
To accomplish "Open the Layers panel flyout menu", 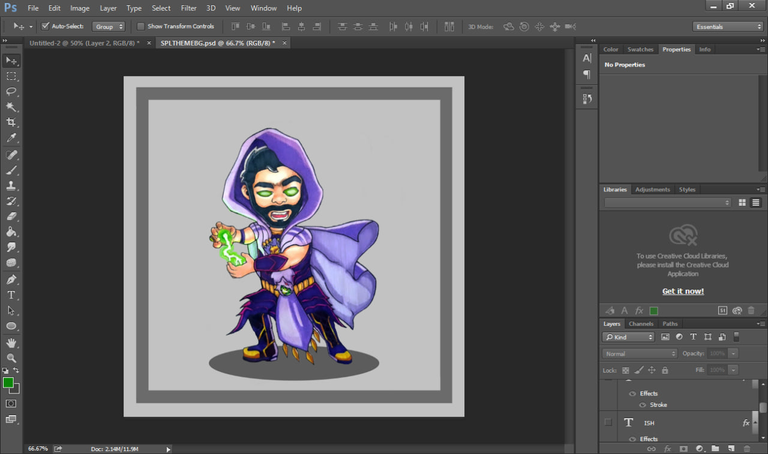I will tap(760, 324).
